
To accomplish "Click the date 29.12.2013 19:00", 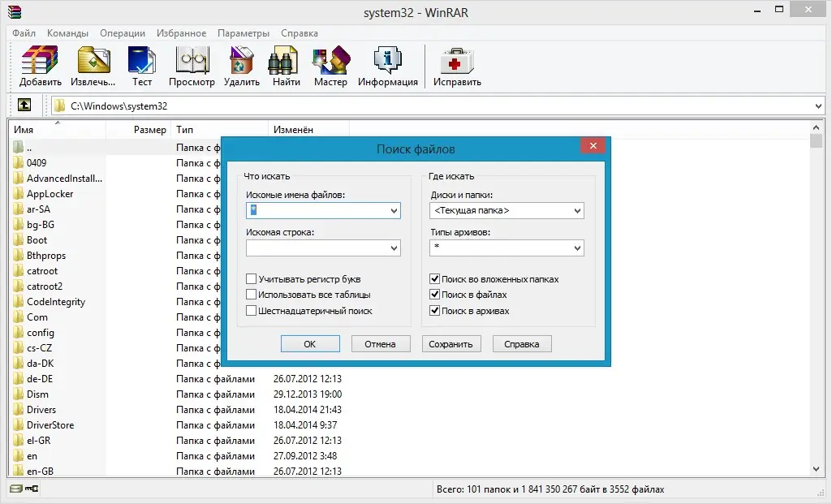I will (x=308, y=394).
